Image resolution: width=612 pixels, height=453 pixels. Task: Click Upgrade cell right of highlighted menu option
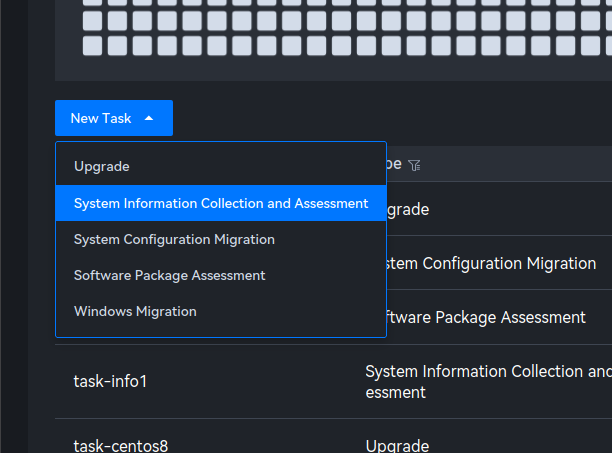409,209
